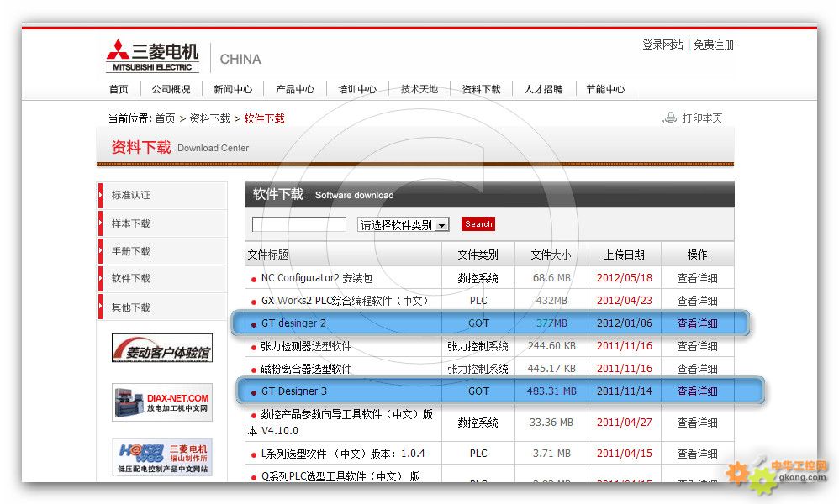Click the date 2012/05/18
839x504 pixels.
625,278
